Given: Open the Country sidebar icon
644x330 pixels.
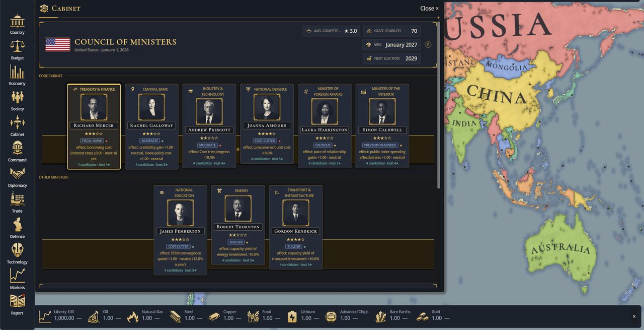Looking at the screenshot, I should click(17, 21).
